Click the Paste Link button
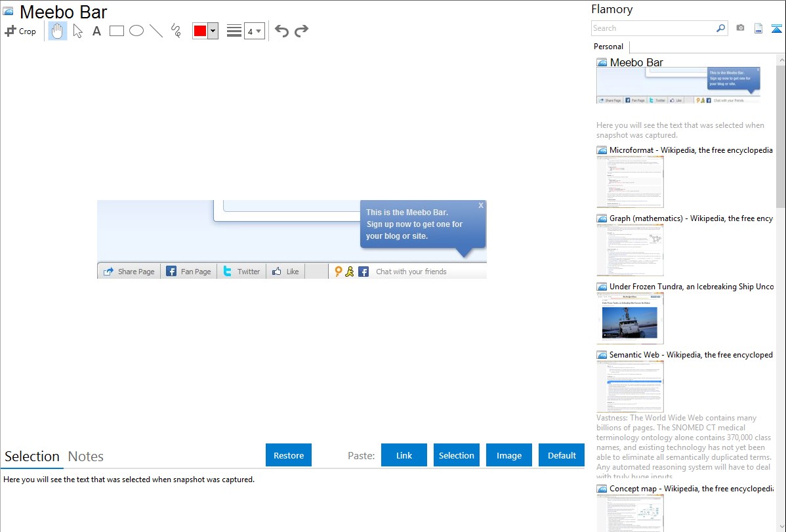 click(x=404, y=455)
